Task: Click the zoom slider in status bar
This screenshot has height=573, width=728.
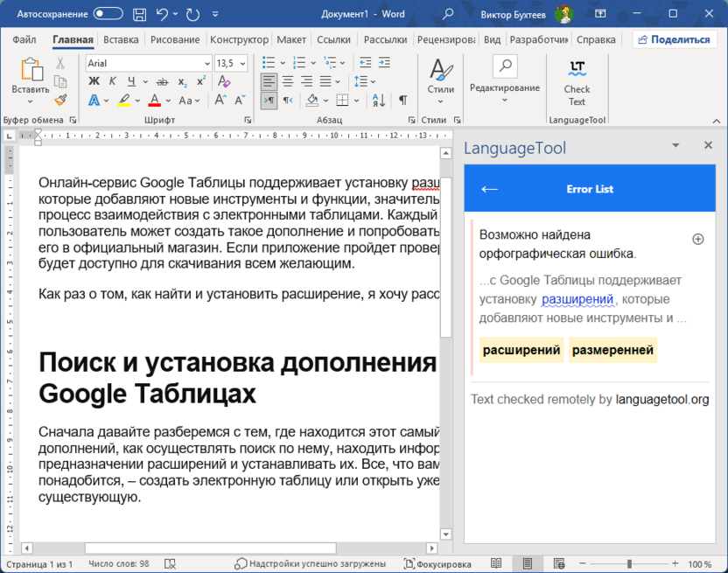Action: click(629, 564)
